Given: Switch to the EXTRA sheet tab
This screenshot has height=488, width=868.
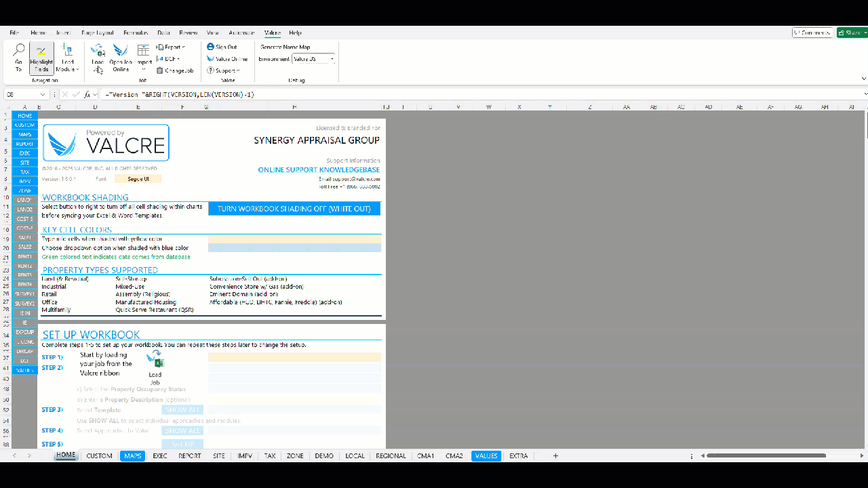Looking at the screenshot, I should 519,456.
